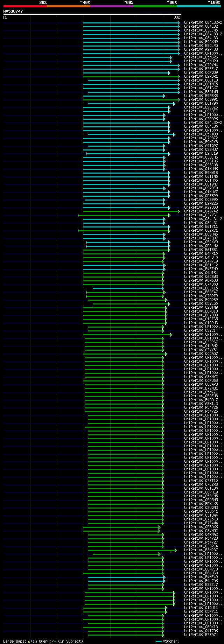Select hit label UniRef100_A7PVH4
Viewport: 224px width, 644px height.
tap(201, 65)
